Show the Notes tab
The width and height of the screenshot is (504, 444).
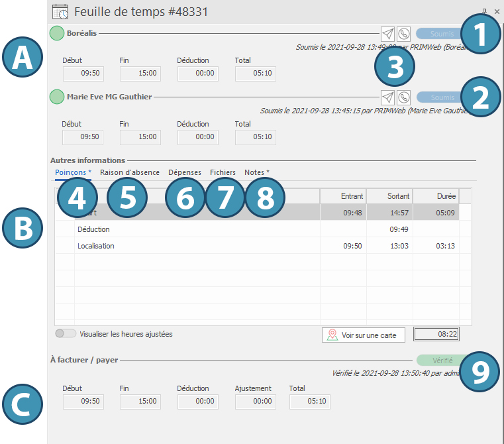[x=257, y=172]
